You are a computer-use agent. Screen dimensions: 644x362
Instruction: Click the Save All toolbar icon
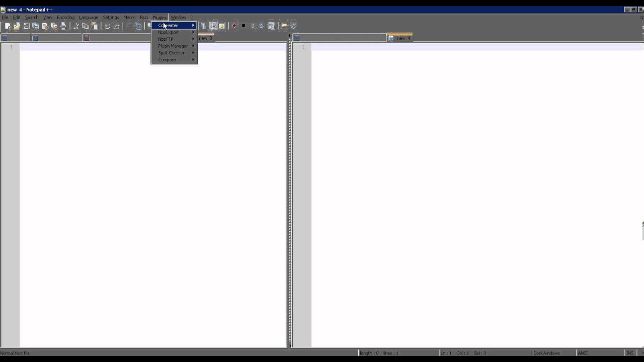[x=35, y=26]
